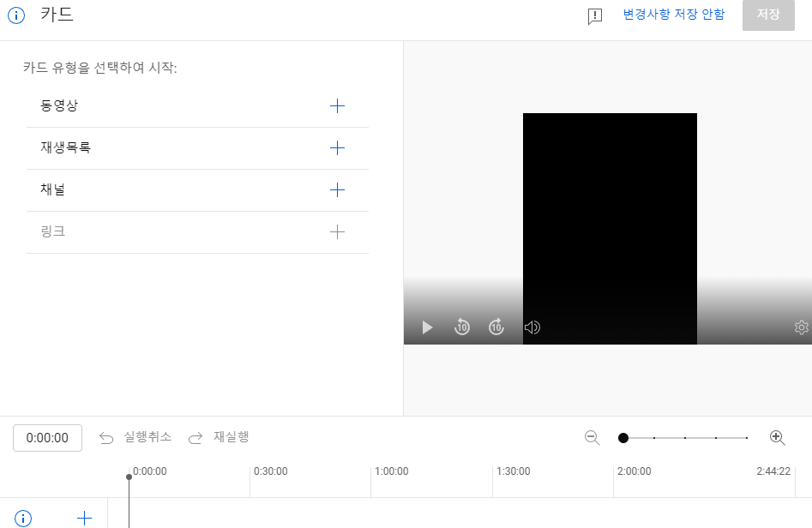Mute the video volume
This screenshot has height=528, width=812.
532,327
